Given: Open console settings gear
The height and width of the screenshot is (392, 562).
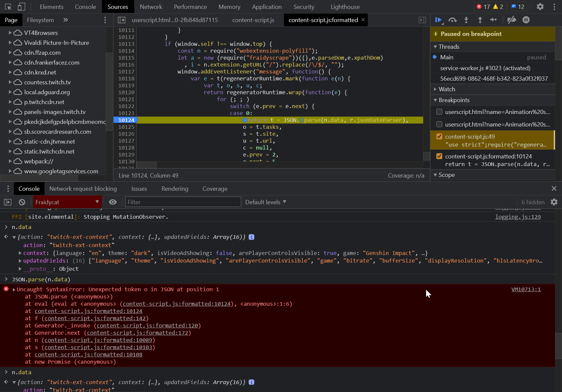Looking at the screenshot, I should (x=554, y=202).
